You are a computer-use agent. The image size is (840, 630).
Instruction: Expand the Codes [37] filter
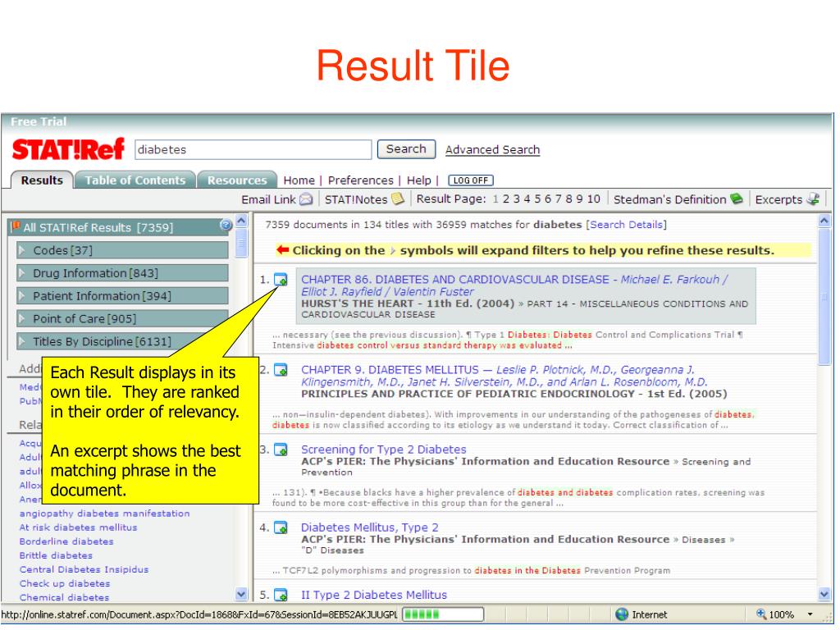click(x=22, y=250)
